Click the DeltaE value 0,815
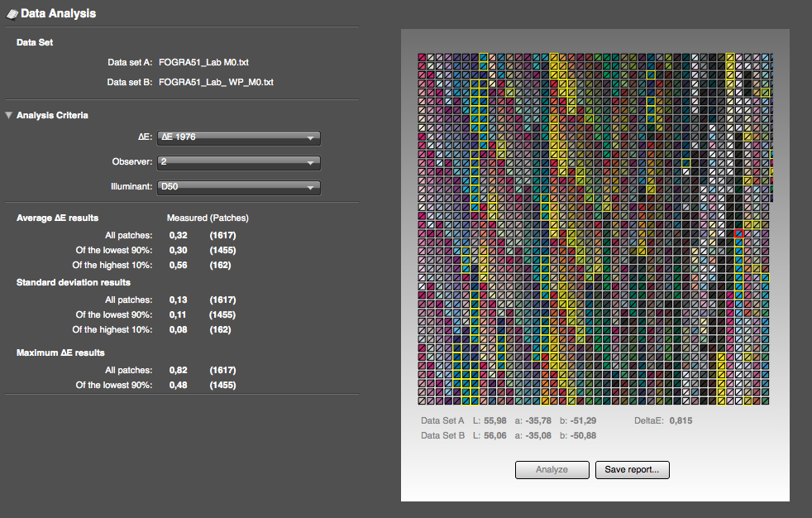This screenshot has width=812, height=518. click(681, 420)
